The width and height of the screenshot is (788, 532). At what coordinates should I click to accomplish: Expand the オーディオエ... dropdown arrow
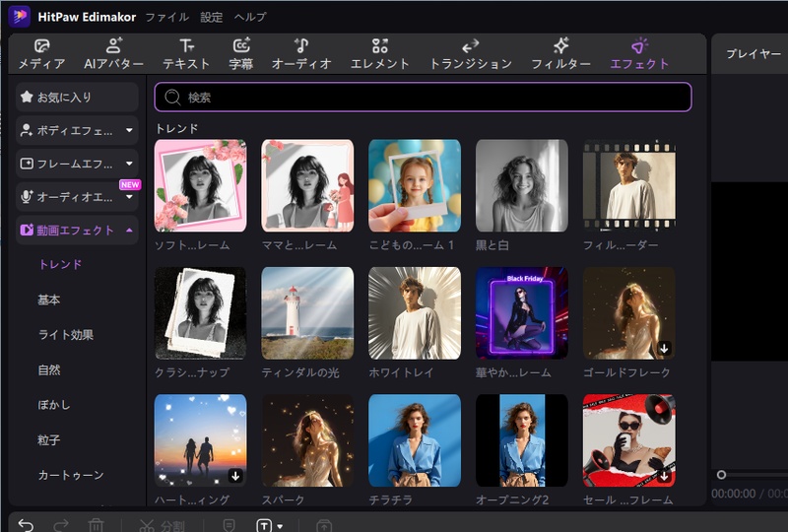129,197
